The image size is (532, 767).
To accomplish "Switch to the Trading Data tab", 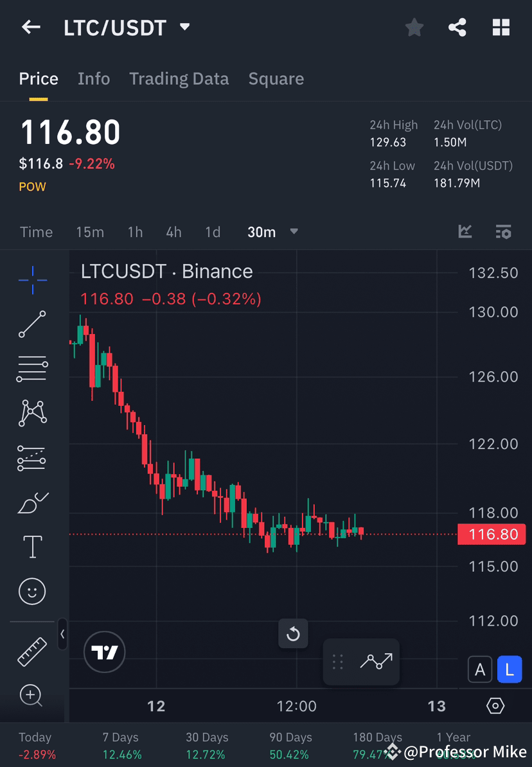I will pos(179,78).
